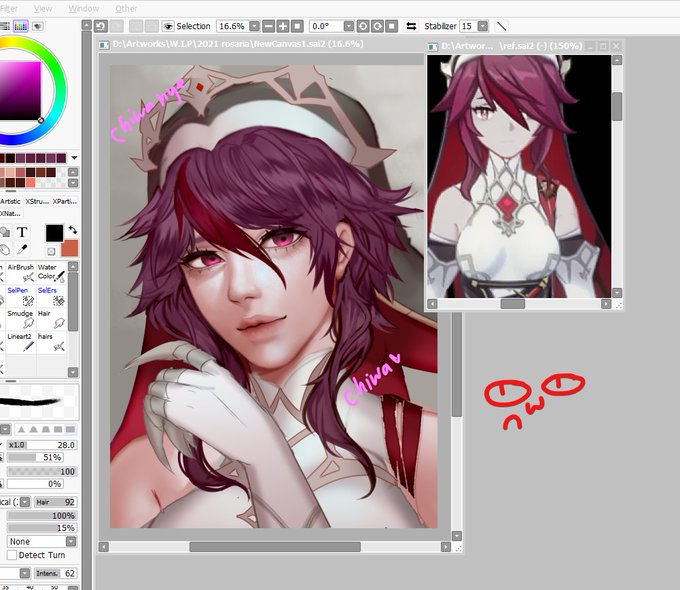The height and width of the screenshot is (590, 680).
Task: Select the sharpest brush edge shape
Action: pyautogui.click(x=21, y=429)
